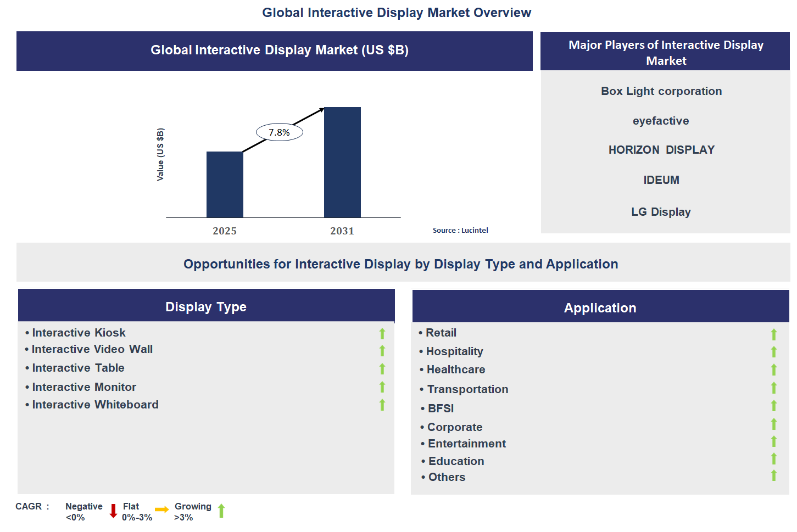Click the green Growing CAGR legend arrow
Image resolution: width=797 pixels, height=532 pixels.
click(x=221, y=511)
